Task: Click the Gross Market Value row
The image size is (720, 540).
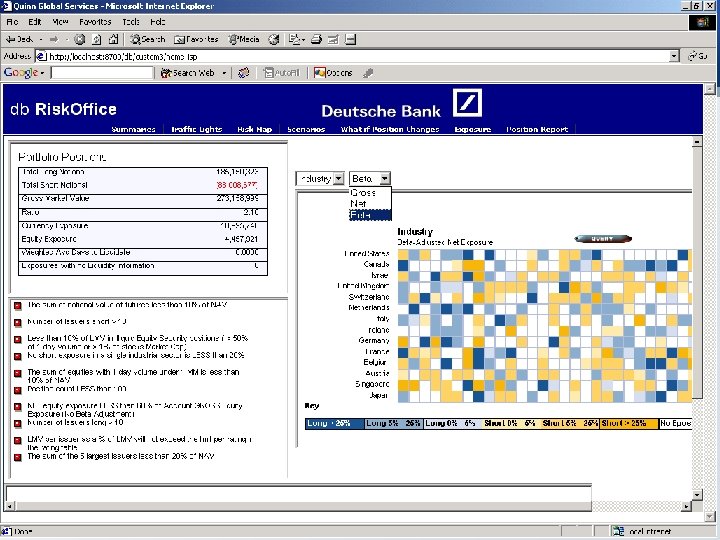Action: [x=143, y=199]
